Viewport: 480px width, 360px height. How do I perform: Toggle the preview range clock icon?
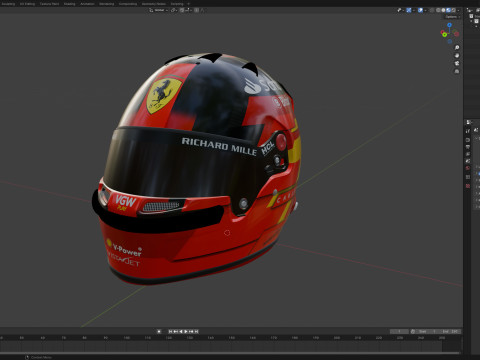pyautogui.click(x=413, y=332)
